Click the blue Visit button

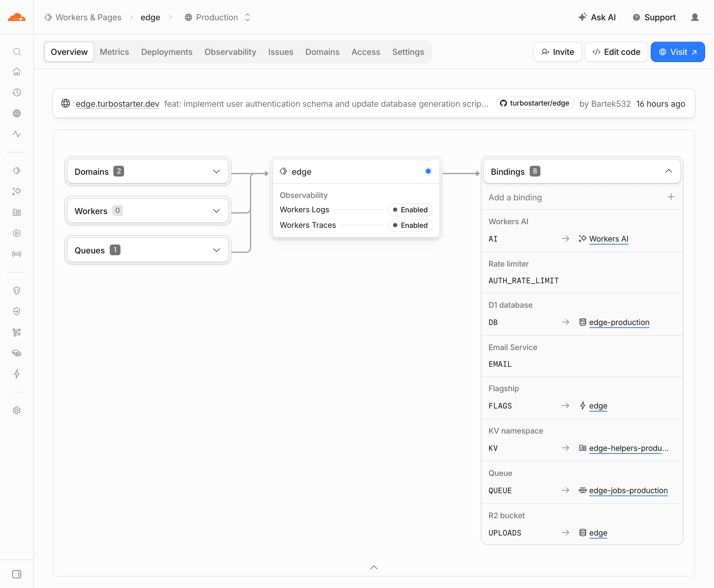[678, 52]
